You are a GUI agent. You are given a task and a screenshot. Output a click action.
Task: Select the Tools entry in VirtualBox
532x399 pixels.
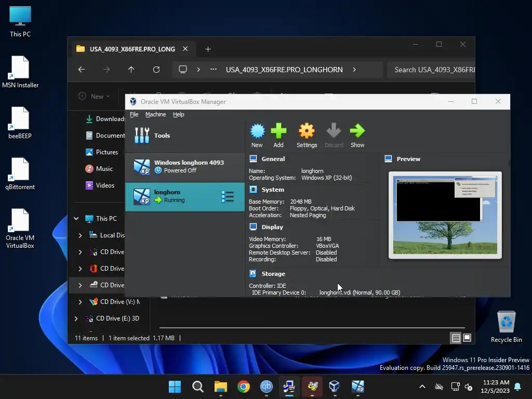point(185,136)
